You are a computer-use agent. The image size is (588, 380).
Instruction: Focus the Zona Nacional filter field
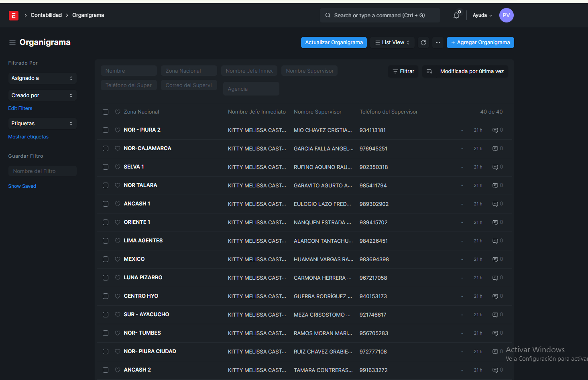pyautogui.click(x=189, y=71)
